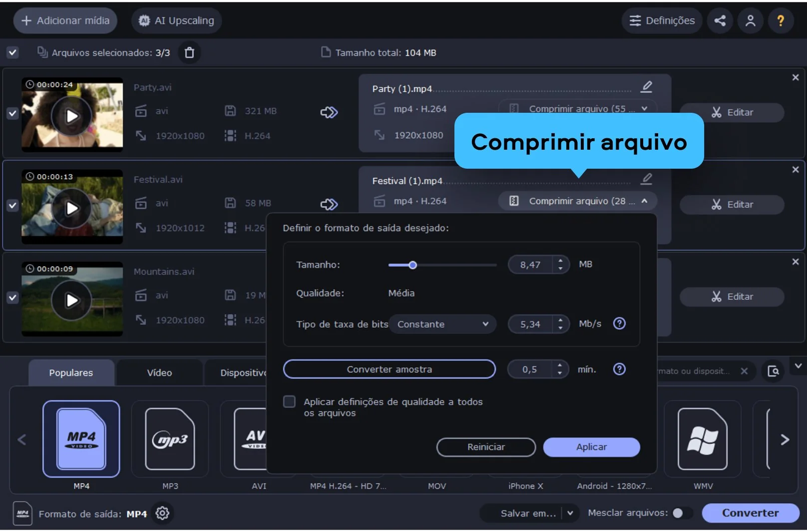Image resolution: width=807 pixels, height=532 pixels.
Task: Collapse the format panel chevron
Action: (798, 366)
